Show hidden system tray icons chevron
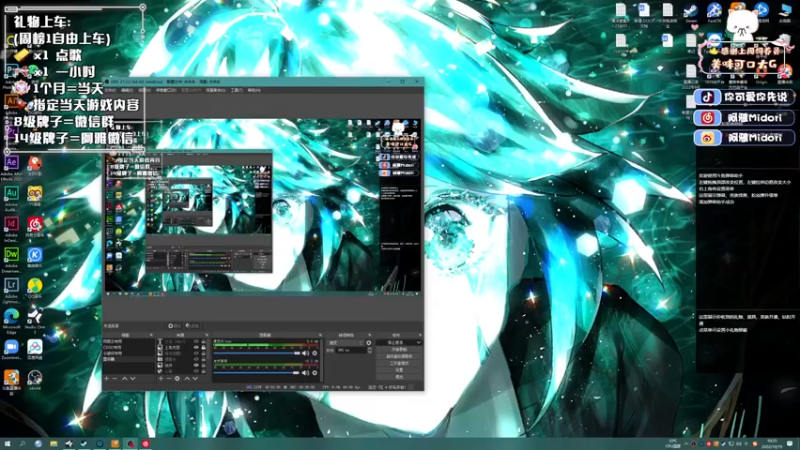Viewport: 800px width, 450px height. click(686, 444)
